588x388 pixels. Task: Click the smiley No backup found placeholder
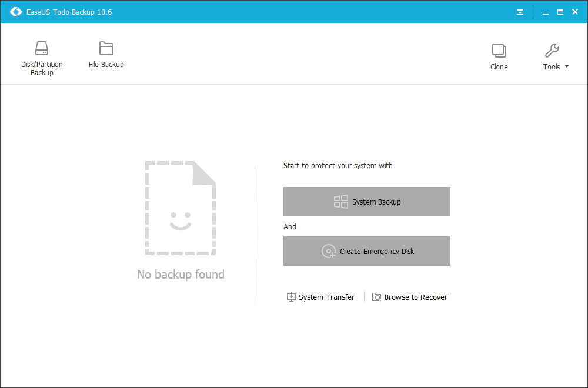181,209
